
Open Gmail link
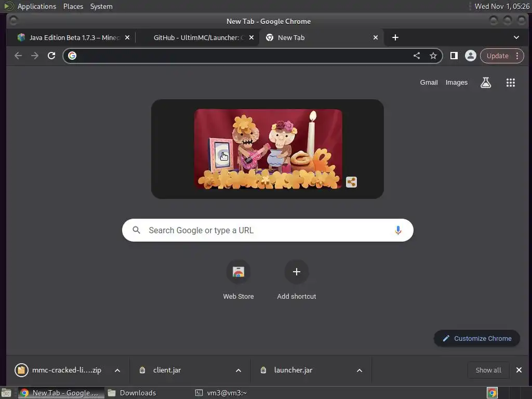tap(429, 83)
